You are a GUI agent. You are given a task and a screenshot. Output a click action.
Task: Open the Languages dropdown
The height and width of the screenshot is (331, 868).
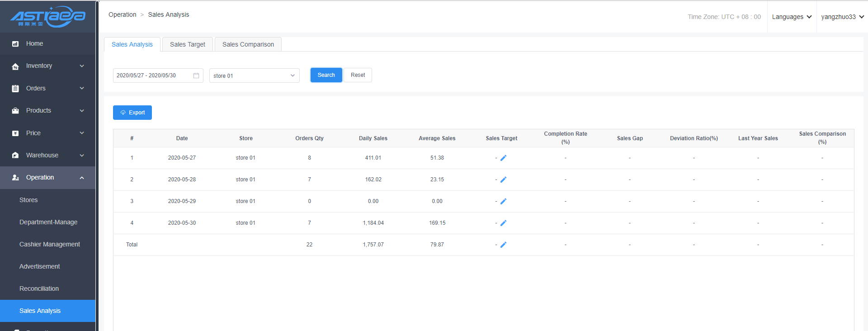[792, 17]
